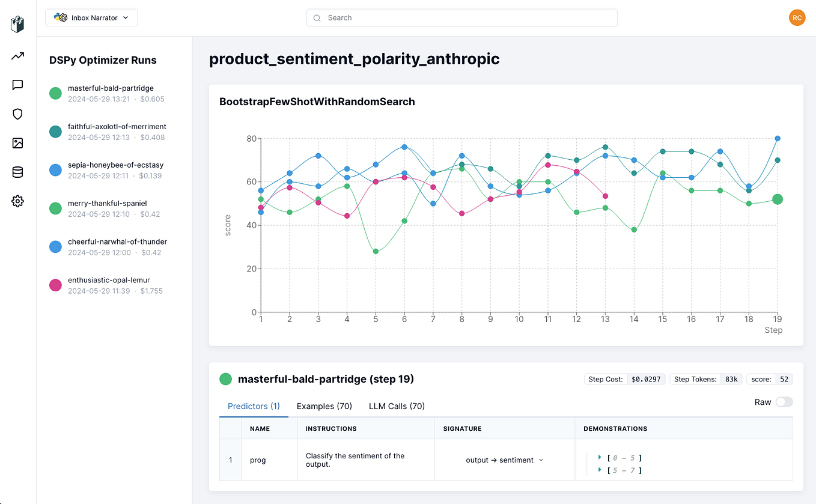Switch to the LLM Calls (70) tab
Screen dimensions: 816x504
click(x=397, y=406)
